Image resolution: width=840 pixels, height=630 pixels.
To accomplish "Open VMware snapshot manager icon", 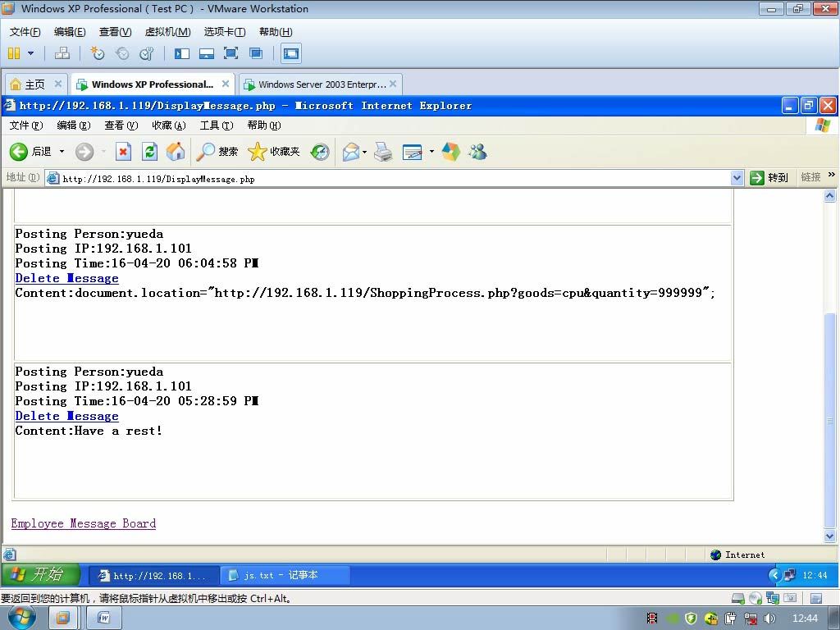I will (x=146, y=53).
